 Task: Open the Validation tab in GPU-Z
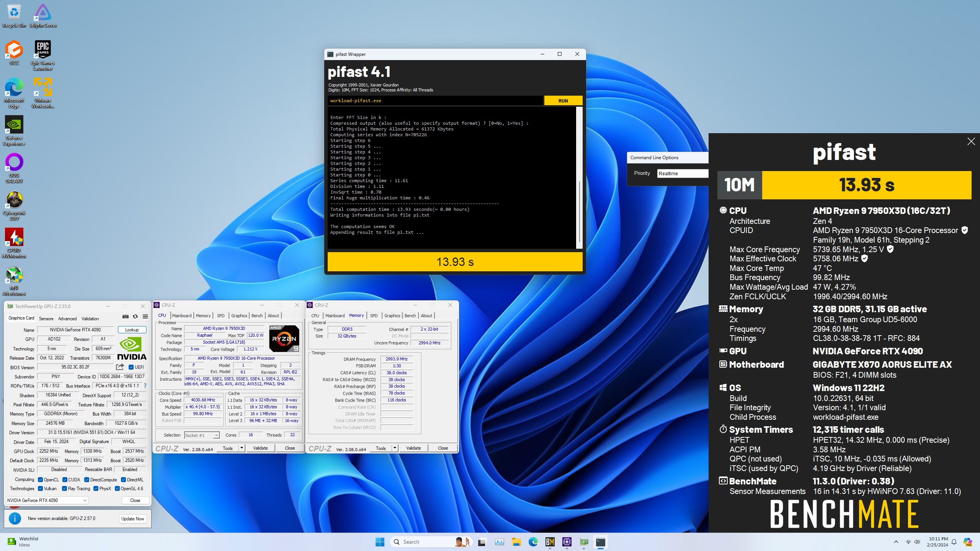click(90, 318)
